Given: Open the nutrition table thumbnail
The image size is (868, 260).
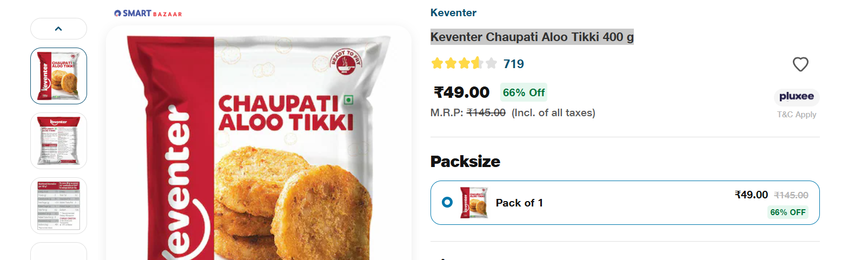Looking at the screenshot, I should point(58,205).
